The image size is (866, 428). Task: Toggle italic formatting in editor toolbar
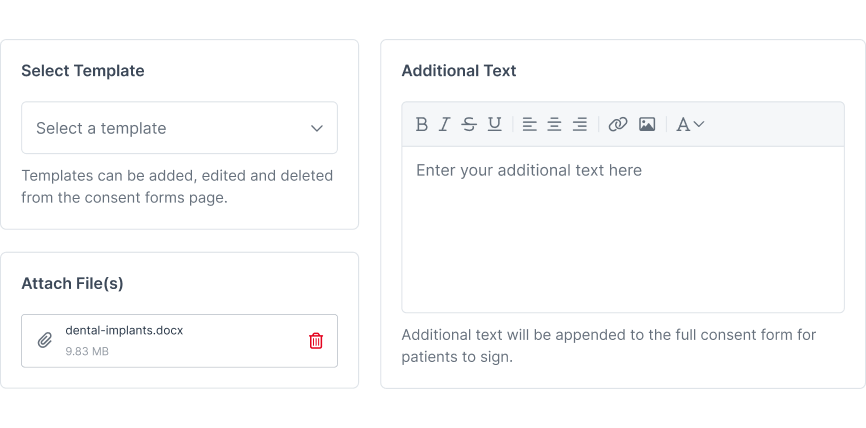tap(445, 124)
